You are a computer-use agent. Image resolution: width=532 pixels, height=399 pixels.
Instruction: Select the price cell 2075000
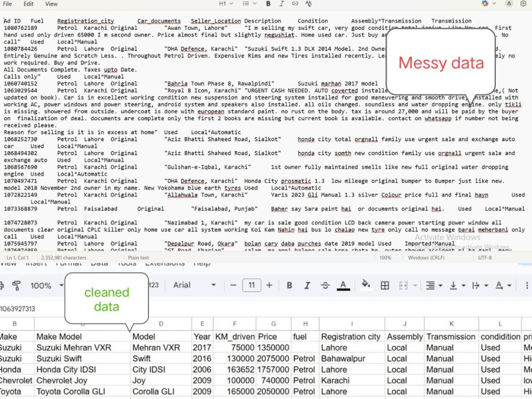[x=273, y=359]
